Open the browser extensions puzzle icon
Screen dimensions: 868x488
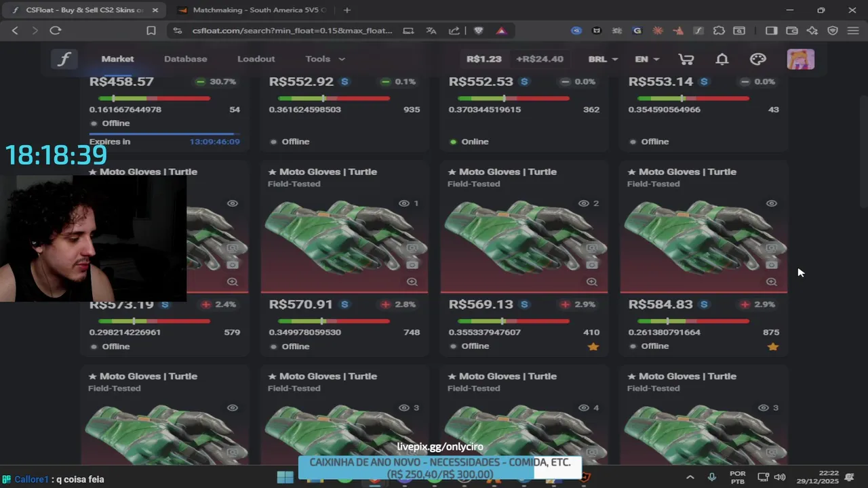coord(719,30)
